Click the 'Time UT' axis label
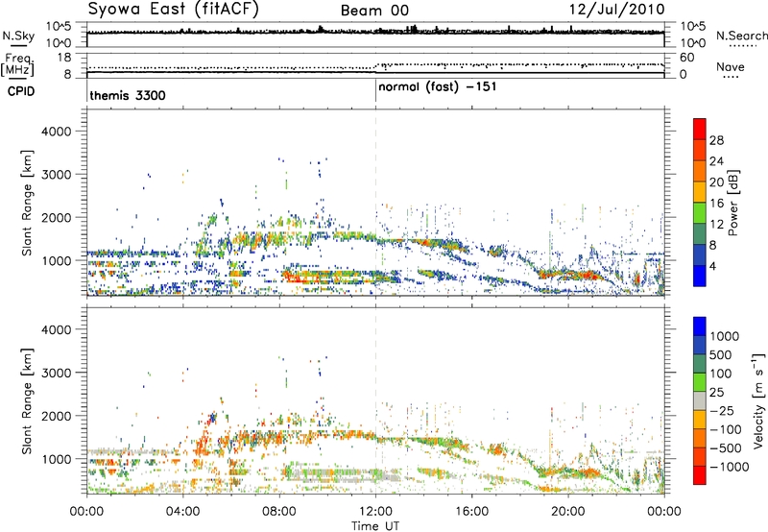Viewport: 768px width, 532px height. 375,526
